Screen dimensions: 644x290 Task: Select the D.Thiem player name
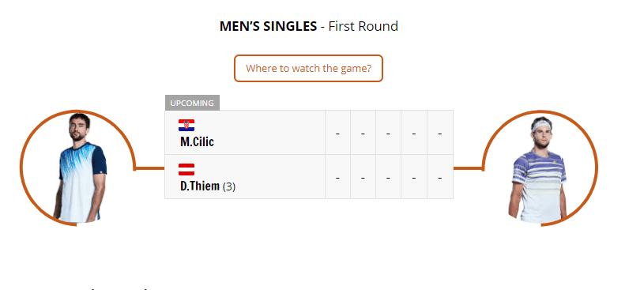pyautogui.click(x=200, y=186)
